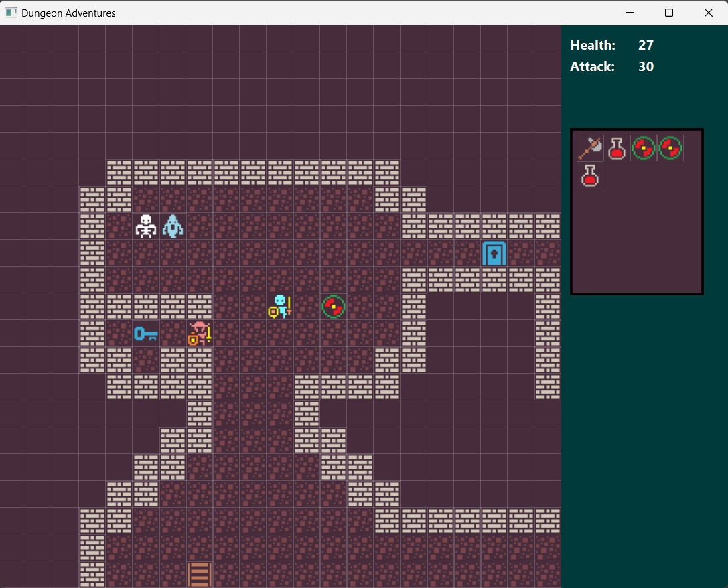This screenshot has width=728, height=588.
Task: Select the axe in the inventory
Action: point(590,148)
